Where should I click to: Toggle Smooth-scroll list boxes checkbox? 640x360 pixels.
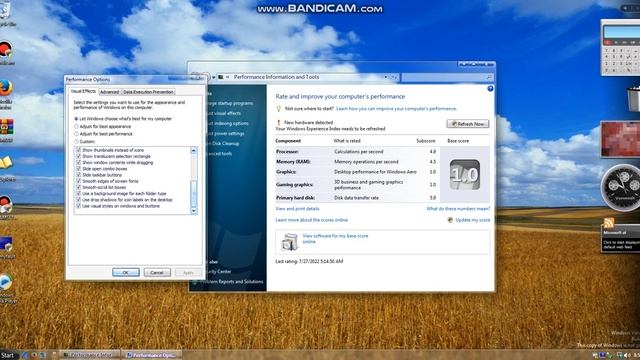coord(79,187)
